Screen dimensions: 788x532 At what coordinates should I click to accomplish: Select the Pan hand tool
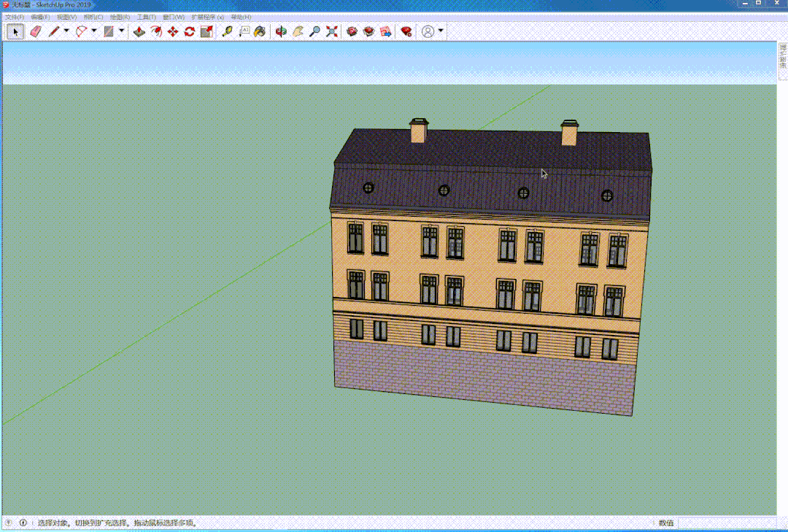tap(298, 31)
